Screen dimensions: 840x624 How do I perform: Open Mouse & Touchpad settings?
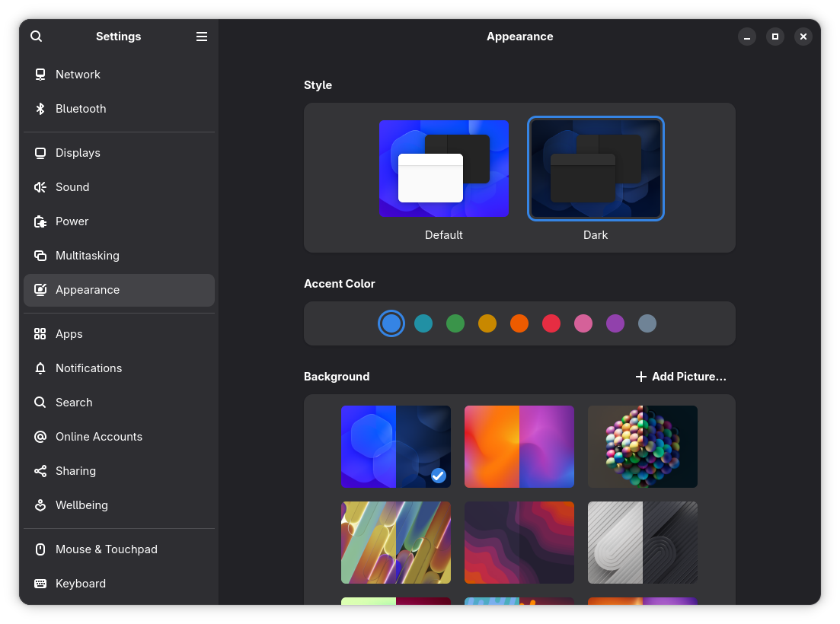[119, 549]
